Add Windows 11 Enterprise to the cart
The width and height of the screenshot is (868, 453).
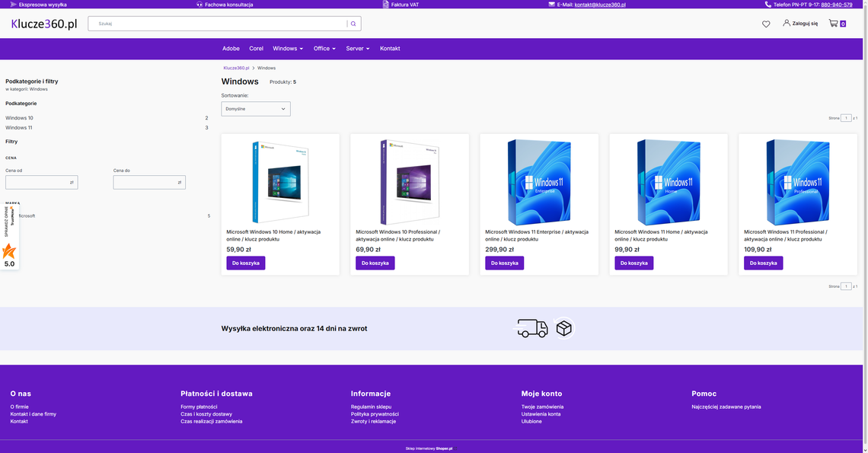[x=504, y=262]
